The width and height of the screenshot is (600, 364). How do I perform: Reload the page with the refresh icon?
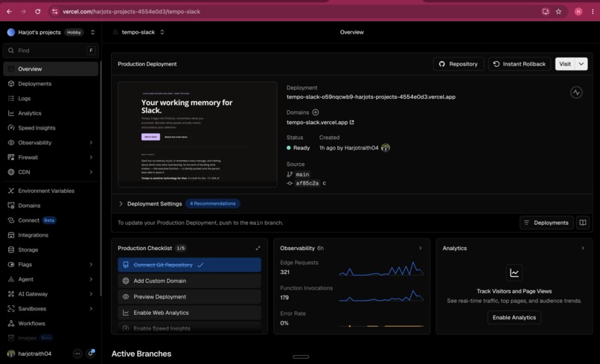click(x=37, y=11)
